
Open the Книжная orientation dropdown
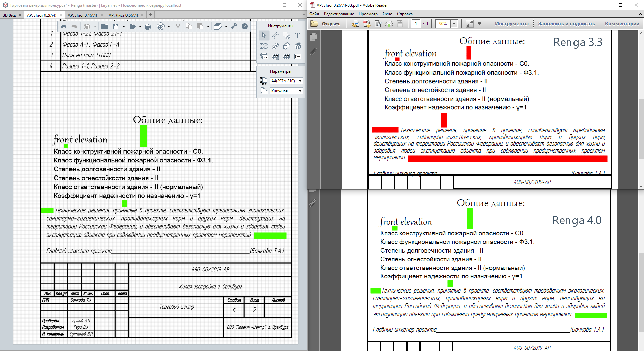286,91
